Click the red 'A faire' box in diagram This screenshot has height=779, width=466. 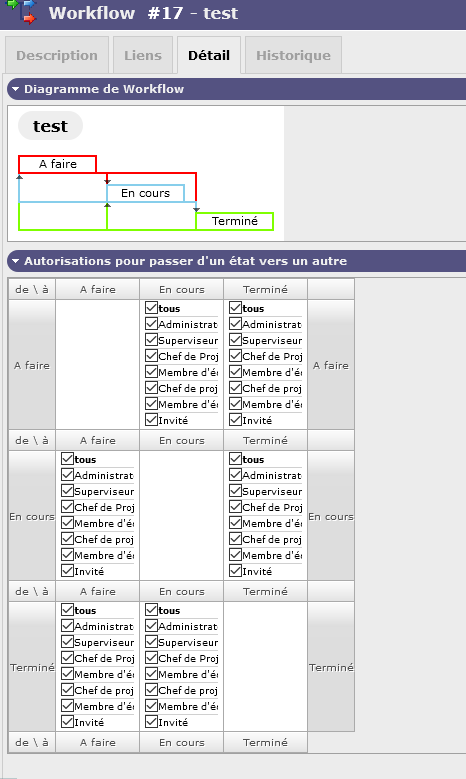tap(58, 164)
